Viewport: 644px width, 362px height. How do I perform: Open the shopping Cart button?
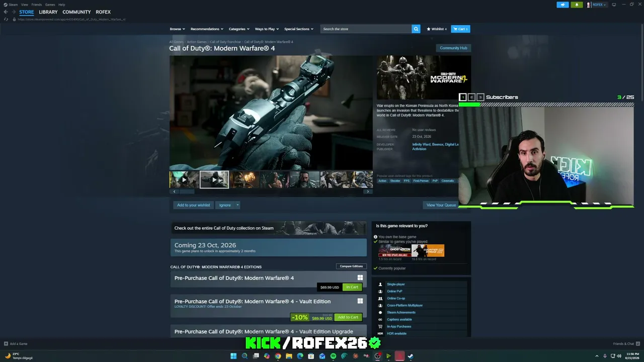pyautogui.click(x=460, y=29)
